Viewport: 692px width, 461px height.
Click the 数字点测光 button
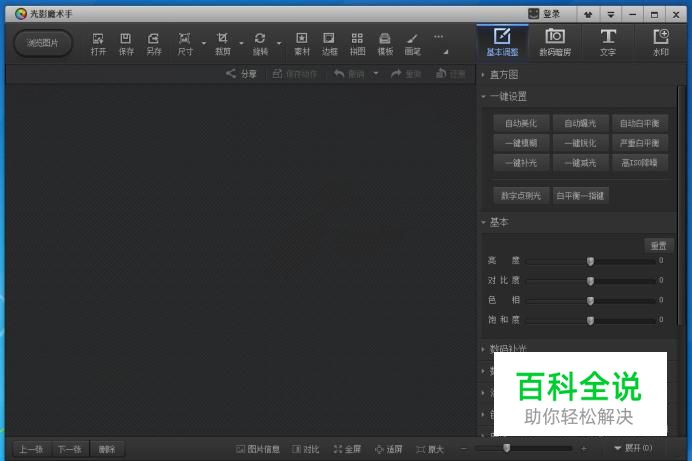click(521, 195)
